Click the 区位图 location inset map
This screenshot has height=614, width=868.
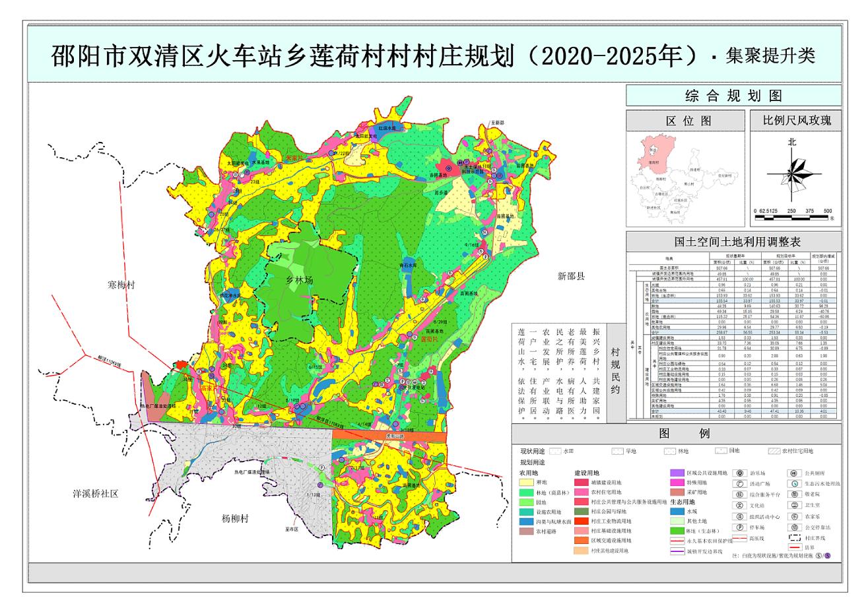pyautogui.click(x=684, y=179)
